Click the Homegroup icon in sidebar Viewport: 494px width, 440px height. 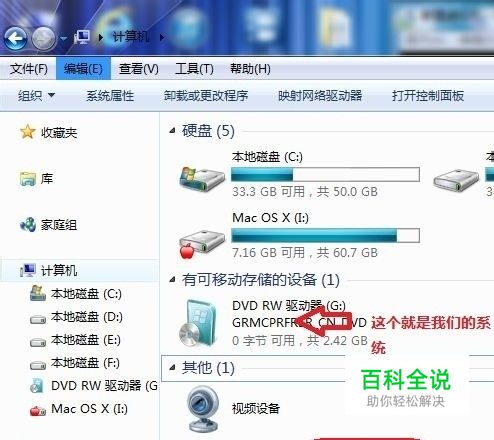pyautogui.click(x=28, y=224)
